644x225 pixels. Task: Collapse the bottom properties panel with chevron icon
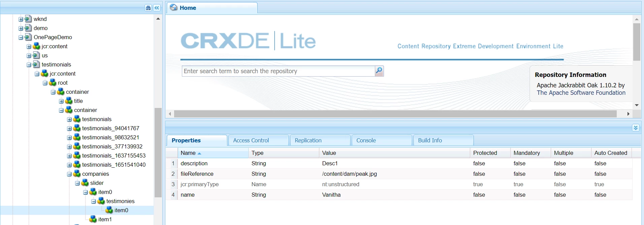[x=636, y=128]
